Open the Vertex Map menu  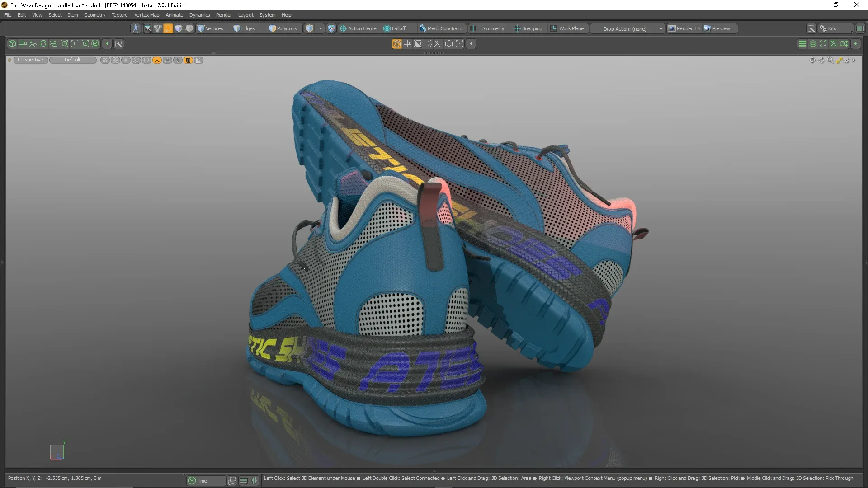click(x=146, y=15)
